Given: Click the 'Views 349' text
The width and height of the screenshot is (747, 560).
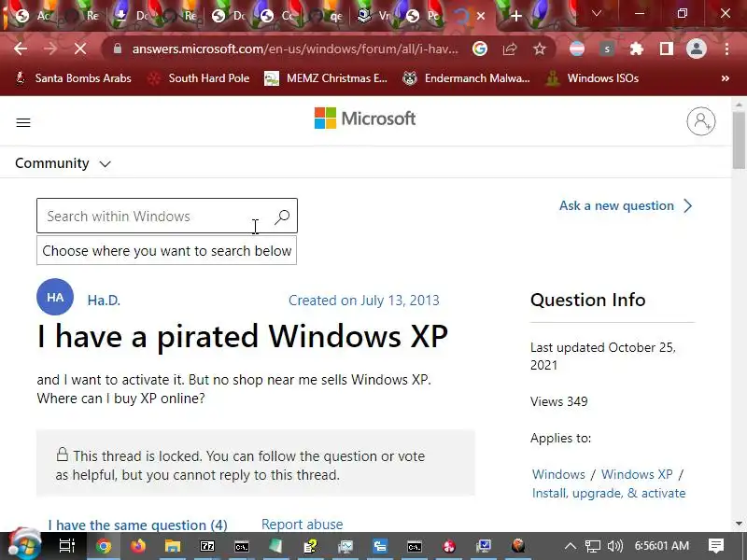Looking at the screenshot, I should point(558,401).
